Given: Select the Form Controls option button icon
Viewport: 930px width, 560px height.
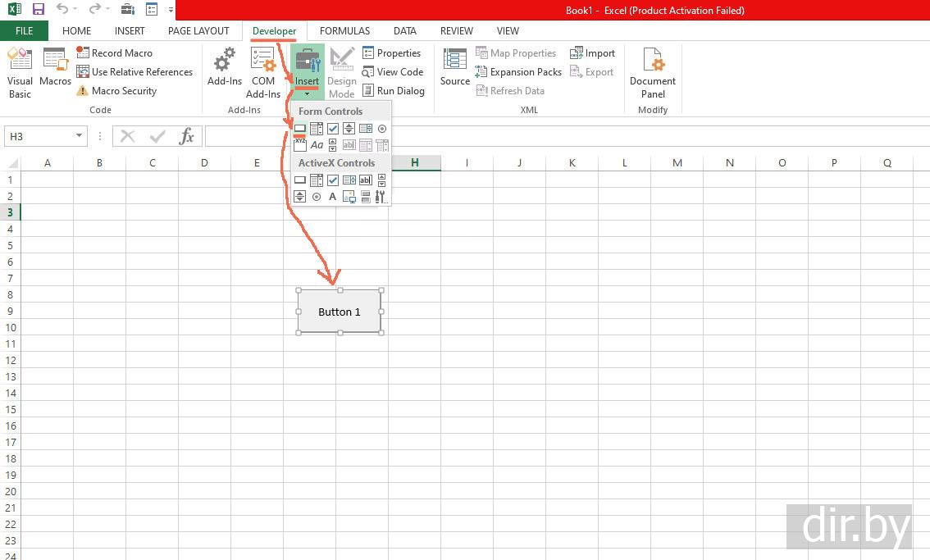Looking at the screenshot, I should coord(382,129).
